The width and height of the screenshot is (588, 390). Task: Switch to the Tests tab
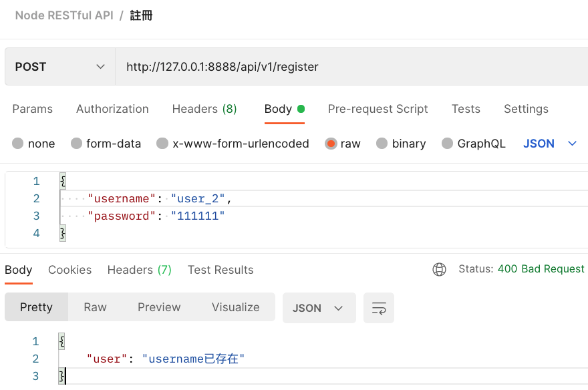tap(466, 109)
